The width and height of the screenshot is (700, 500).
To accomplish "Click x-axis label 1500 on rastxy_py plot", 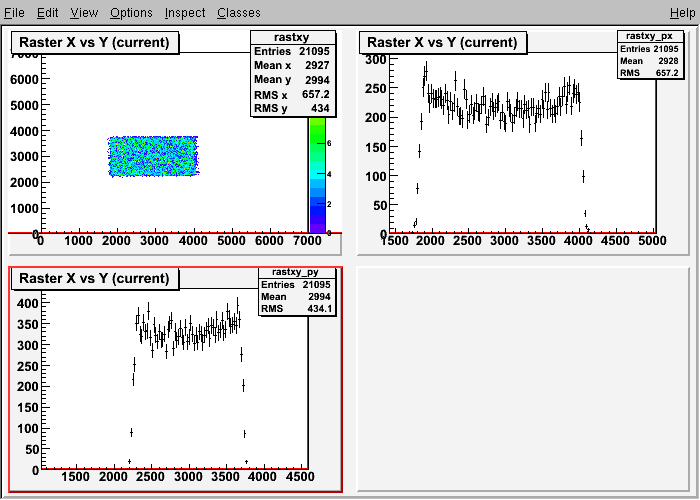I will point(75,477).
